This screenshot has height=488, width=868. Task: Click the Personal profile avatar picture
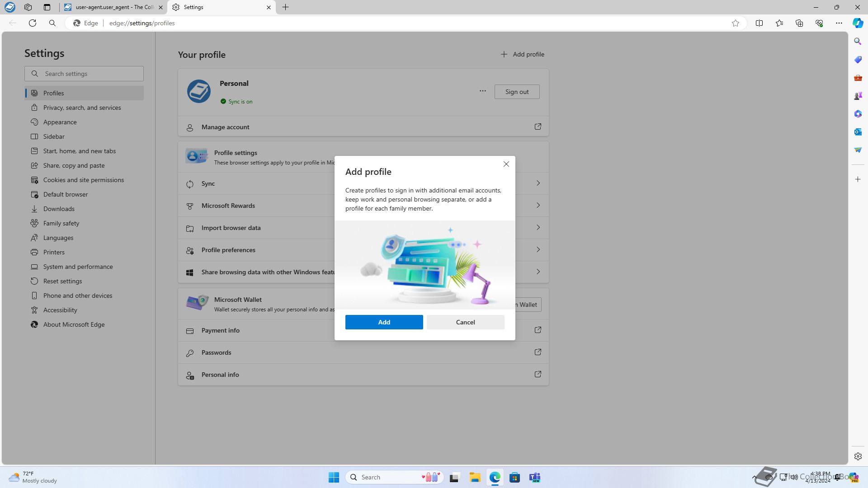(x=199, y=91)
